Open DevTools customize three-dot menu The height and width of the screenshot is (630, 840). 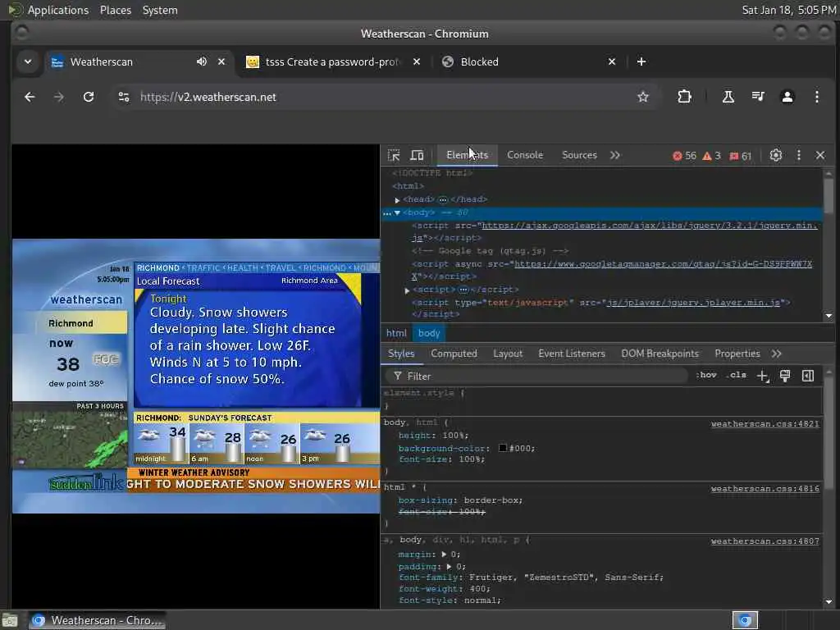[x=799, y=155]
